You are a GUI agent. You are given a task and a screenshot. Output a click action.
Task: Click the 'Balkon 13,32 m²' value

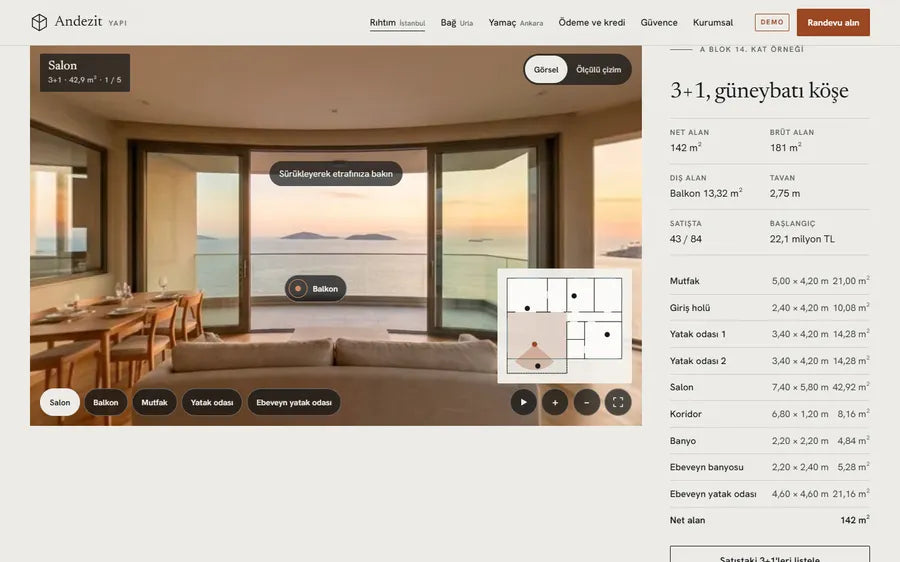706,193
